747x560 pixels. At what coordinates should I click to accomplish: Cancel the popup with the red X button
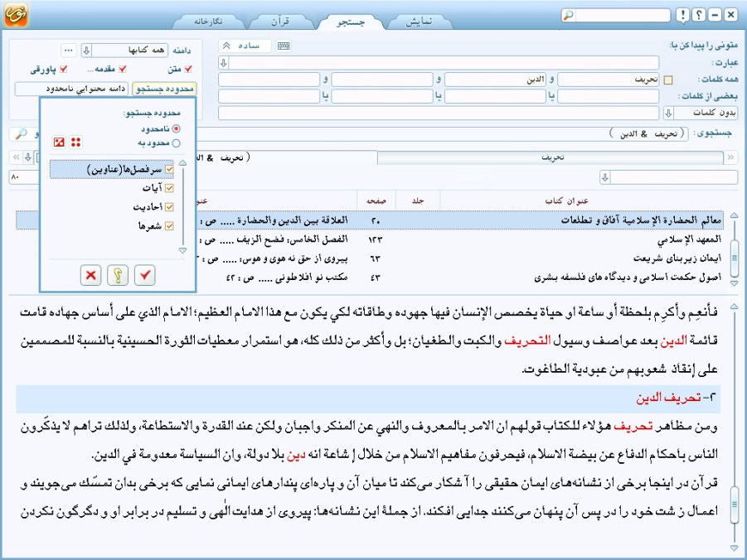[90, 275]
